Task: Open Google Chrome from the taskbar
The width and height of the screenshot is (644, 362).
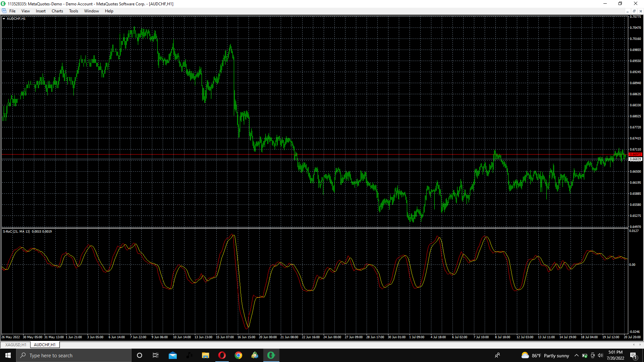Action: 238,355
